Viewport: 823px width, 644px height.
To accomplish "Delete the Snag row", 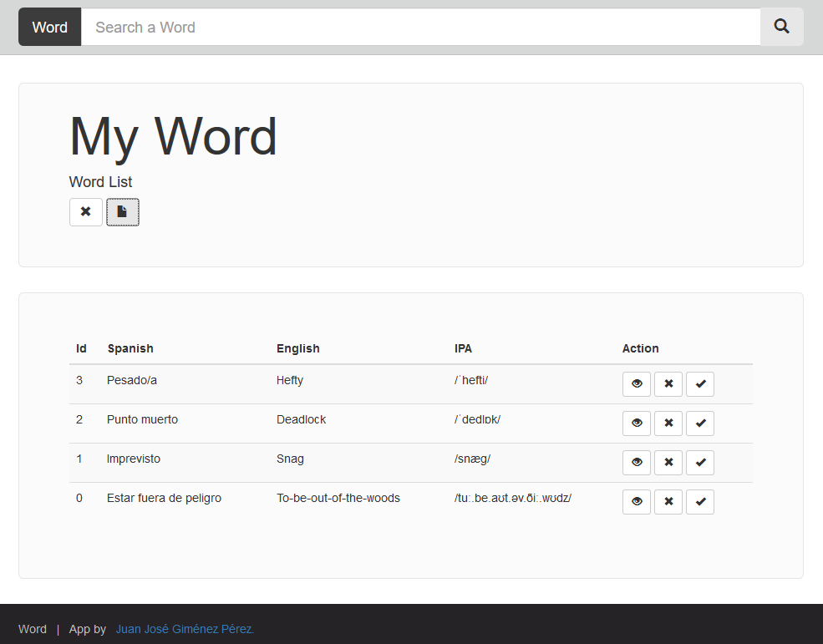I will pyautogui.click(x=668, y=463).
